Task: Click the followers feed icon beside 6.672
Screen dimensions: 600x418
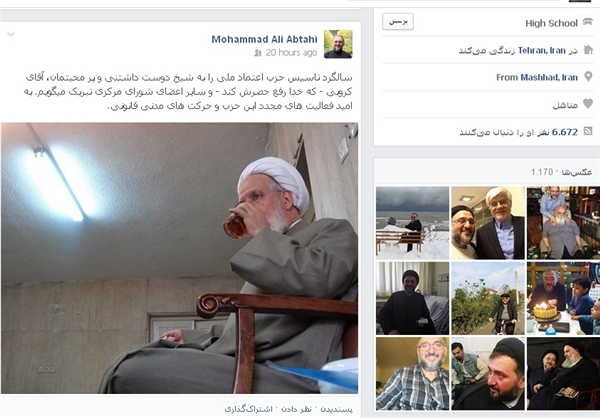Action: coord(588,132)
